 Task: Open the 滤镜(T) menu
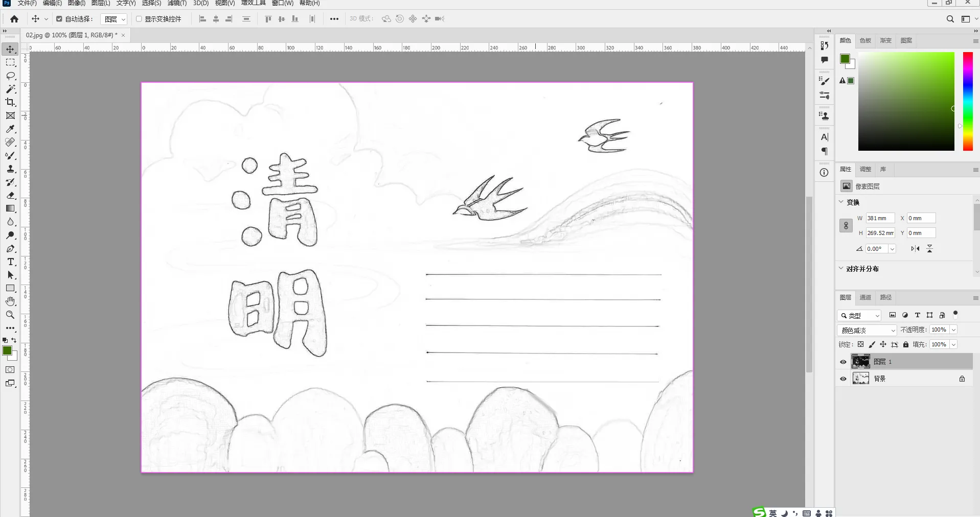[x=177, y=3]
